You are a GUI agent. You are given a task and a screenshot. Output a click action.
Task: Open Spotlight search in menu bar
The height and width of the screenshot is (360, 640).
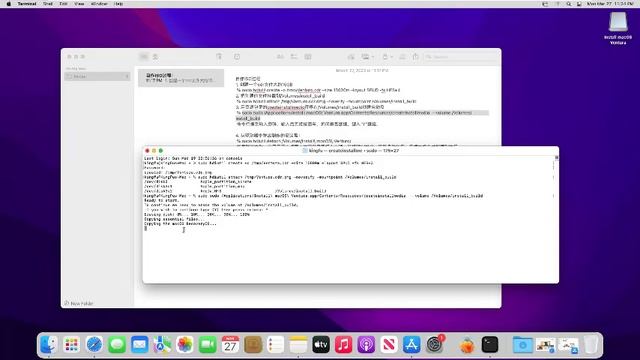[x=569, y=4]
